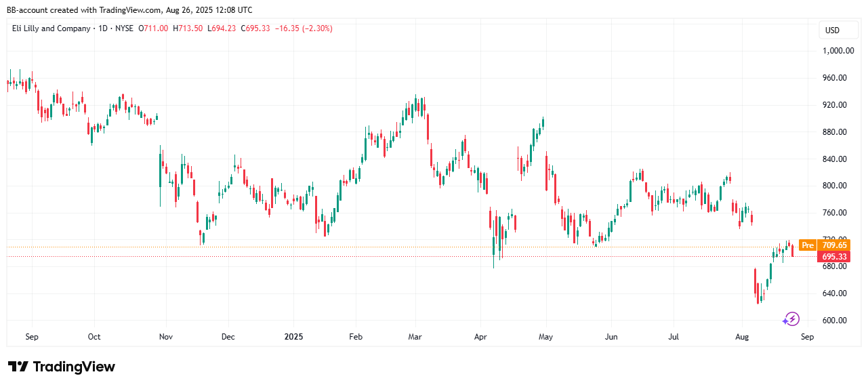Click the high value H713.50
This screenshot has width=868, height=387.
click(x=189, y=28)
